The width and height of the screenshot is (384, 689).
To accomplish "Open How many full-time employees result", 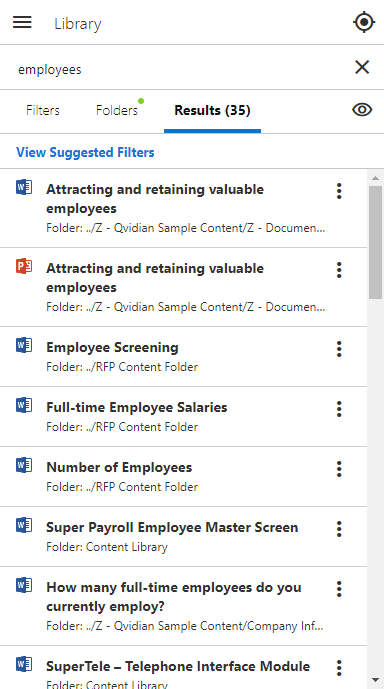I will [x=174, y=597].
